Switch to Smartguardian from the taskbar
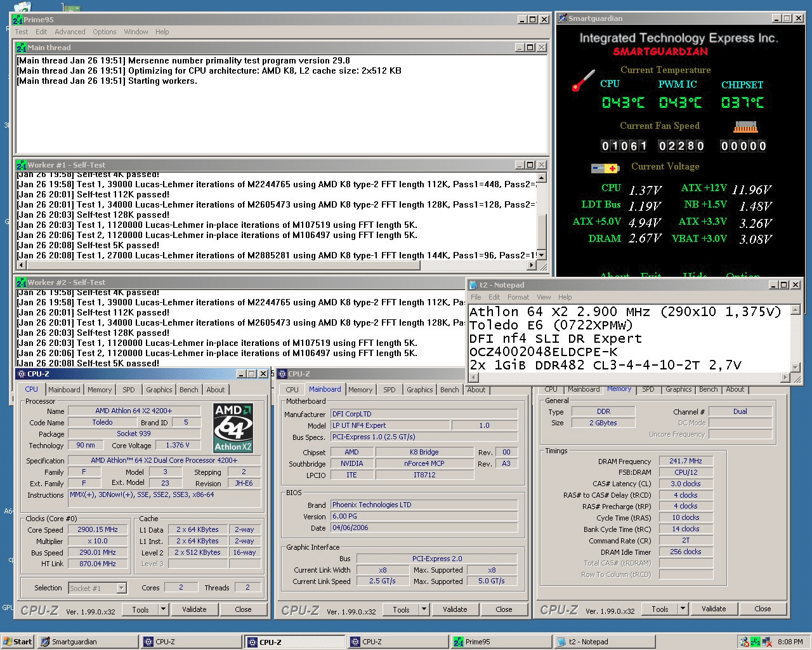The height and width of the screenshot is (650, 812). point(87,642)
